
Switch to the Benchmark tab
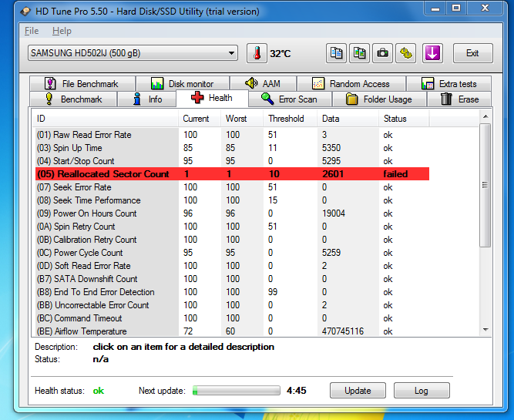[x=73, y=99]
